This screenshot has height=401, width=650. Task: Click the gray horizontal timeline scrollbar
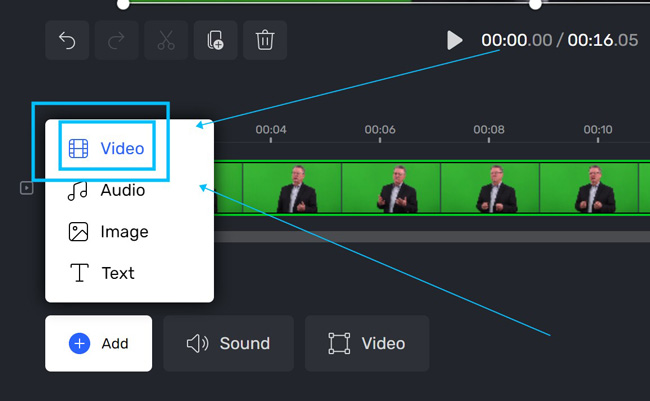[x=432, y=236]
